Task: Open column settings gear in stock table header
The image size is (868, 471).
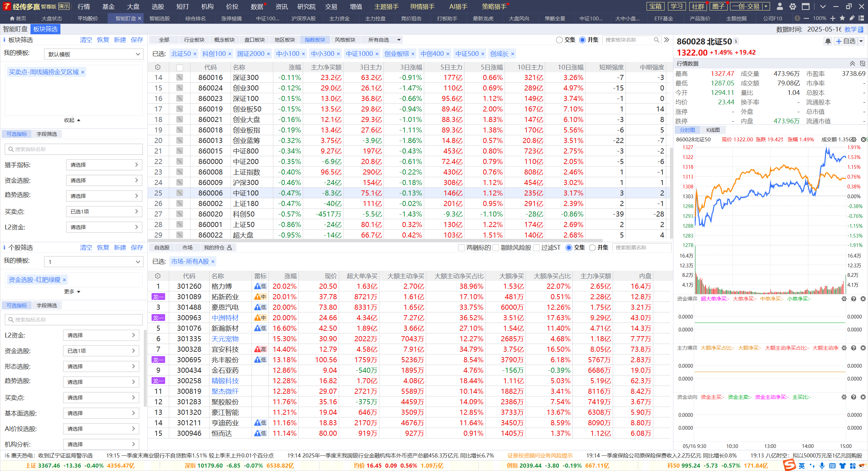Action: tap(158, 276)
